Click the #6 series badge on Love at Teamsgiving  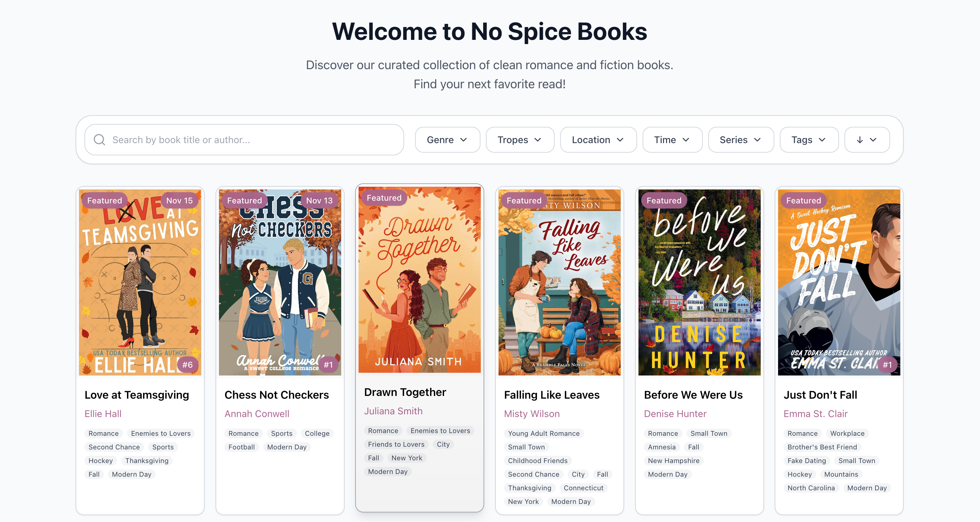click(x=187, y=365)
